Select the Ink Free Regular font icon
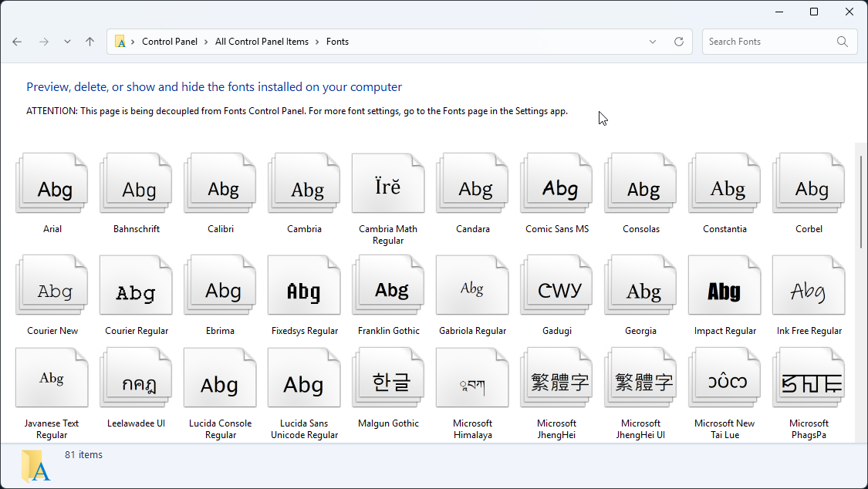The width and height of the screenshot is (868, 489). point(809,285)
